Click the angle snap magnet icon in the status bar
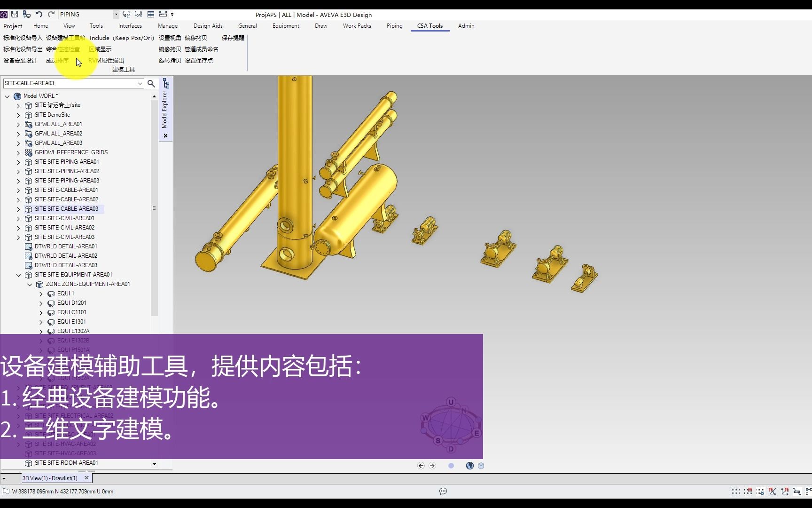 coord(773,491)
